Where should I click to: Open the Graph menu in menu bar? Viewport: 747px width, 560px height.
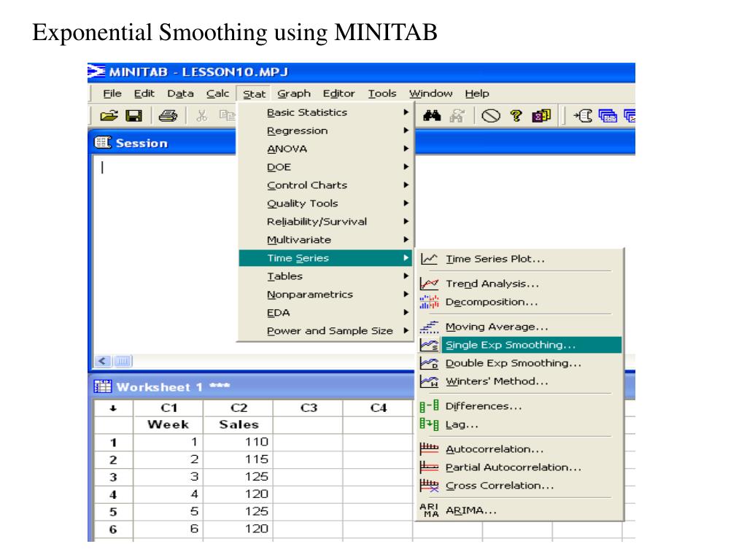click(293, 93)
